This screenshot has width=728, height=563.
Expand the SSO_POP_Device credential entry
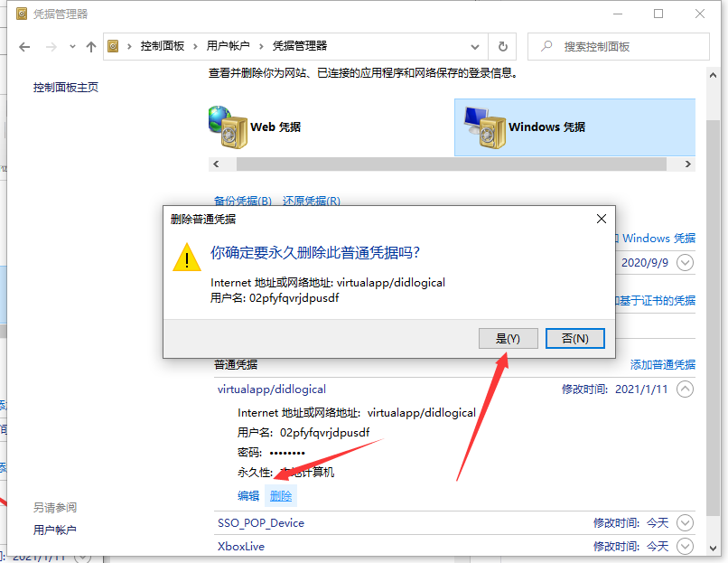(685, 522)
